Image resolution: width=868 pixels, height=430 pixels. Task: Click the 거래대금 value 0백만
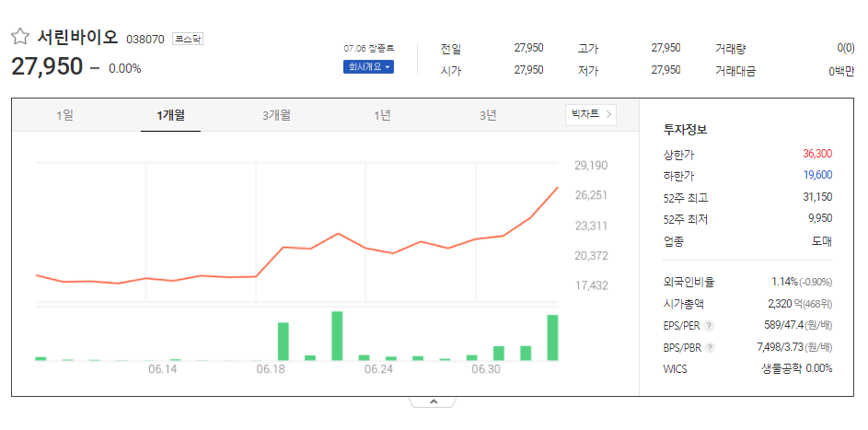(841, 71)
